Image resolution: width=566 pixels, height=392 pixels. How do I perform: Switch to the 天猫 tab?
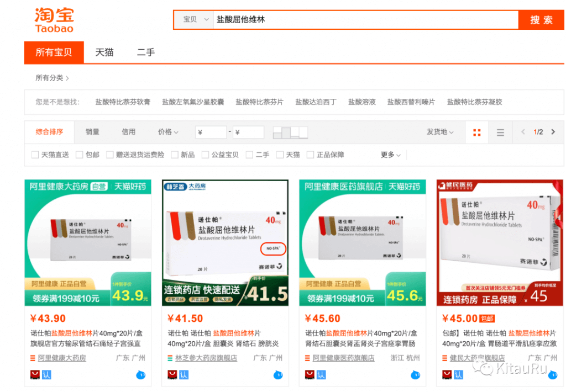point(104,52)
